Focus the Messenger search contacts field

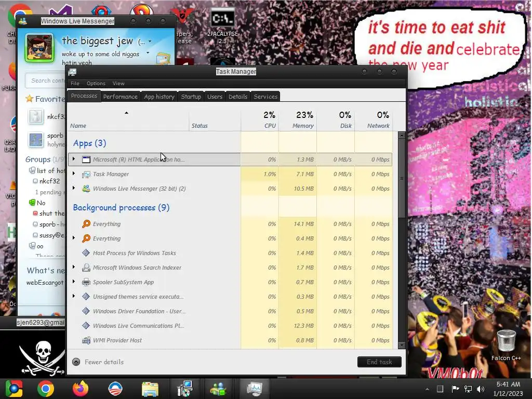(x=46, y=81)
